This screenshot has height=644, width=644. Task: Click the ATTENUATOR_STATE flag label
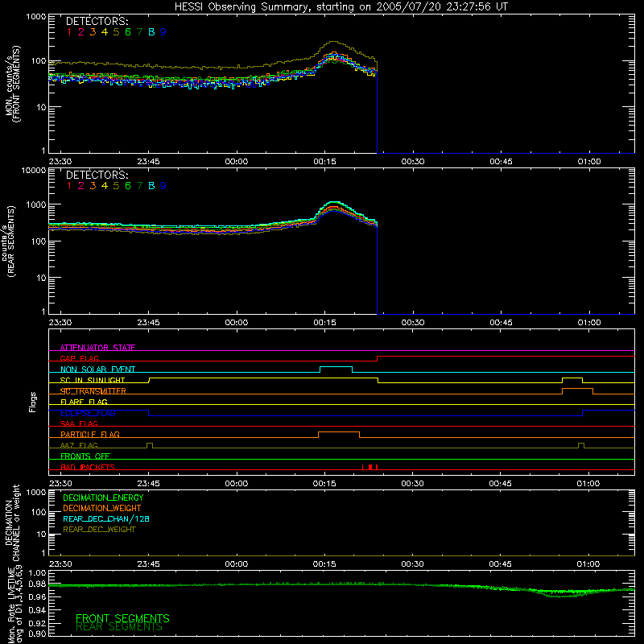(97, 348)
